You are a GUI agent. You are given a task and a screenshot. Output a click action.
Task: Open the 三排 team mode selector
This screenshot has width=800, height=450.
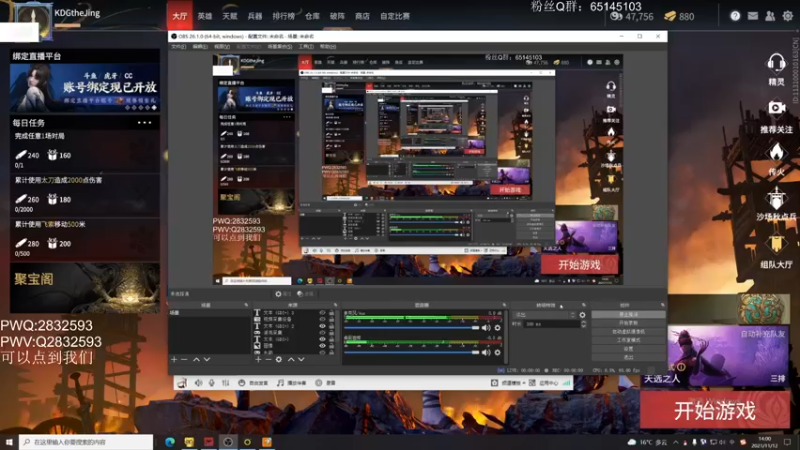pyautogui.click(x=778, y=379)
